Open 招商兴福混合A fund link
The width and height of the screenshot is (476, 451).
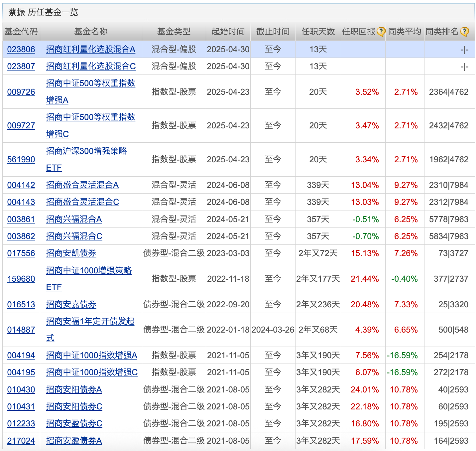coord(74,220)
